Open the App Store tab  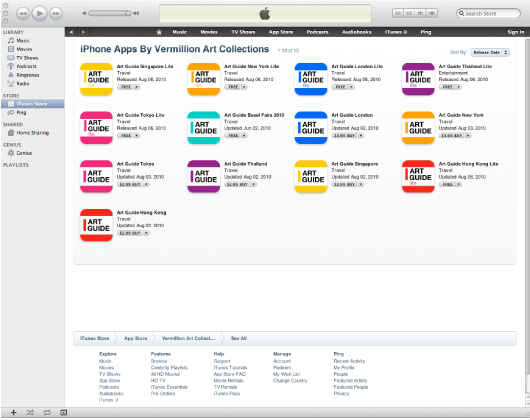point(281,32)
